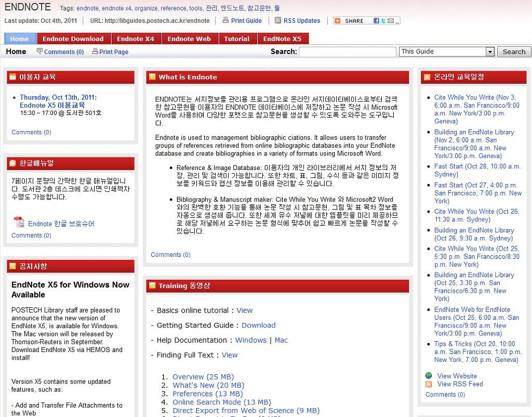Open the Tutorial tab
The width and height of the screenshot is (532, 417).
click(237, 38)
